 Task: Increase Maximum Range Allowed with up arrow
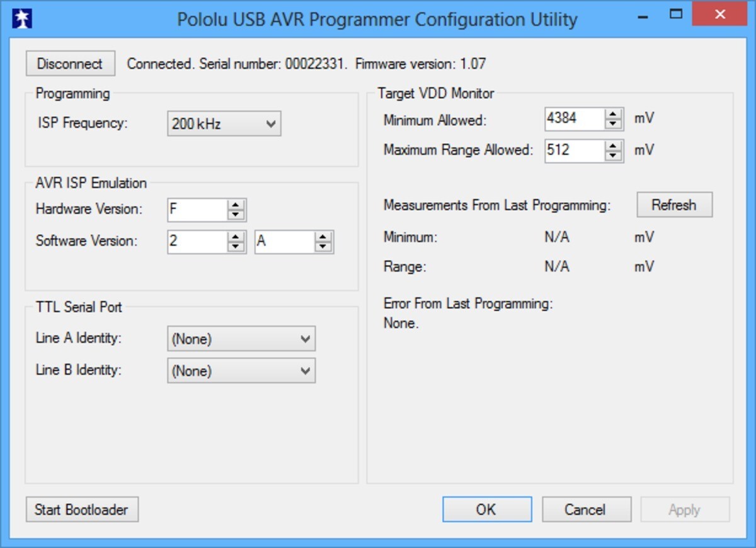coord(613,146)
